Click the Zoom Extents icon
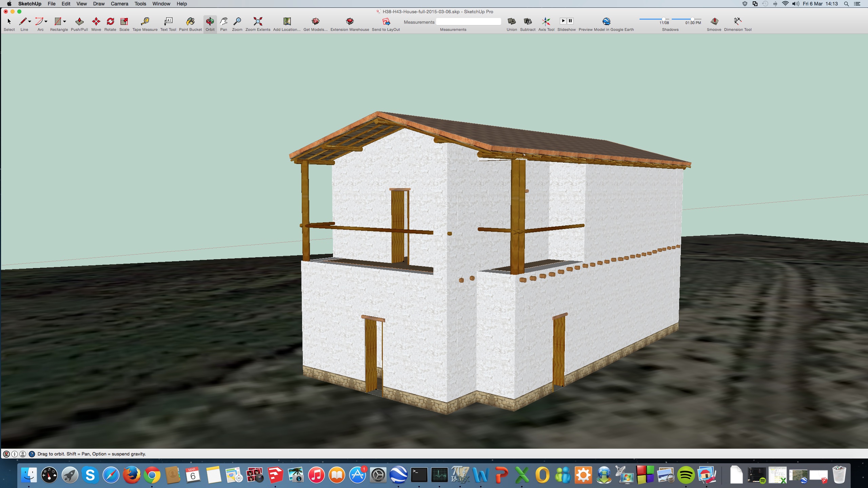The image size is (868, 488). 258,22
